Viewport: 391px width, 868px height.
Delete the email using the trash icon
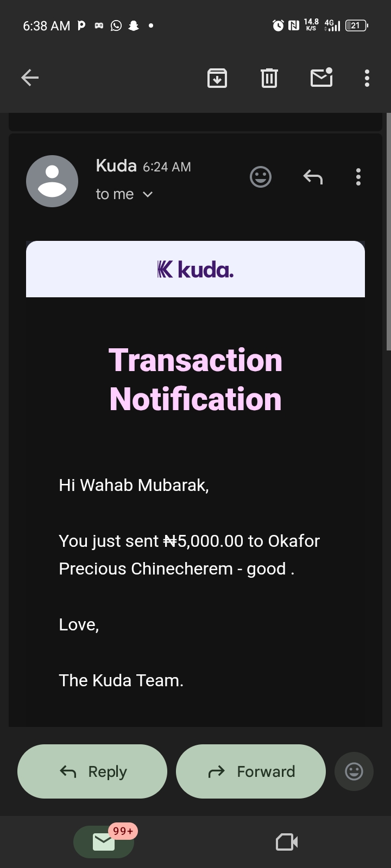click(269, 78)
